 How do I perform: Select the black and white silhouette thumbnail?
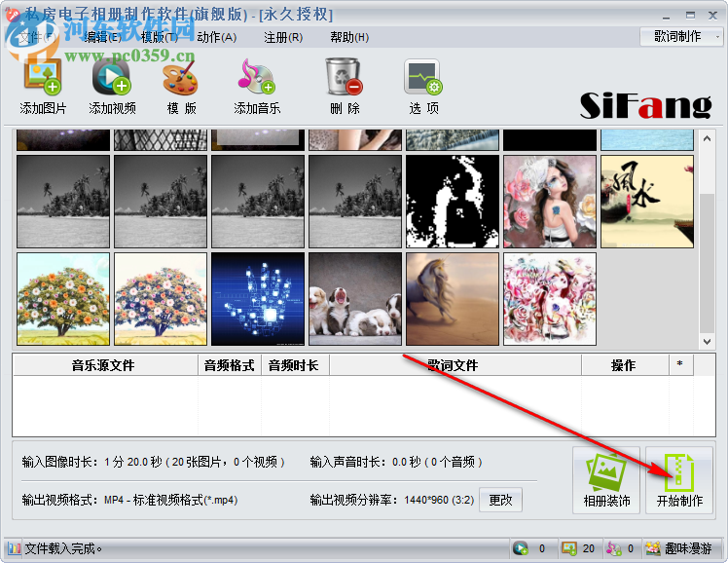pyautogui.click(x=453, y=202)
